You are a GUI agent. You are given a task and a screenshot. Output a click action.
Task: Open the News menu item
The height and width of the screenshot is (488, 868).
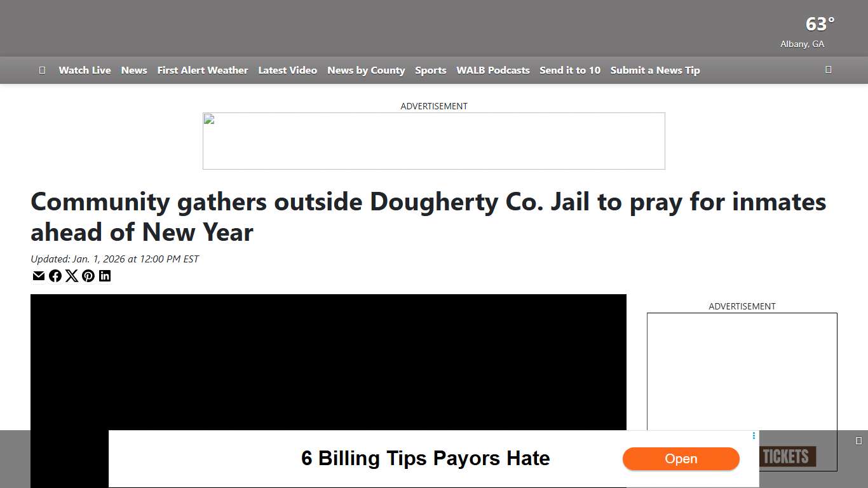tap(134, 70)
